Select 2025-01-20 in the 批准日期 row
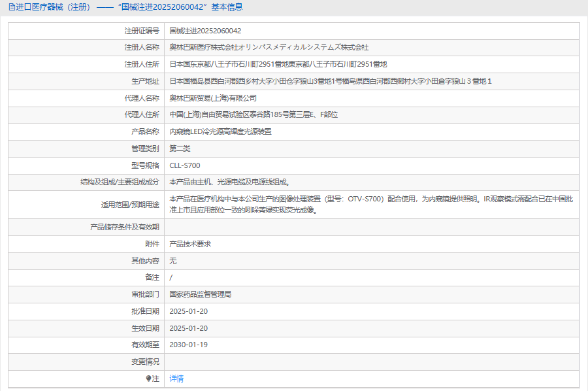 click(188, 311)
